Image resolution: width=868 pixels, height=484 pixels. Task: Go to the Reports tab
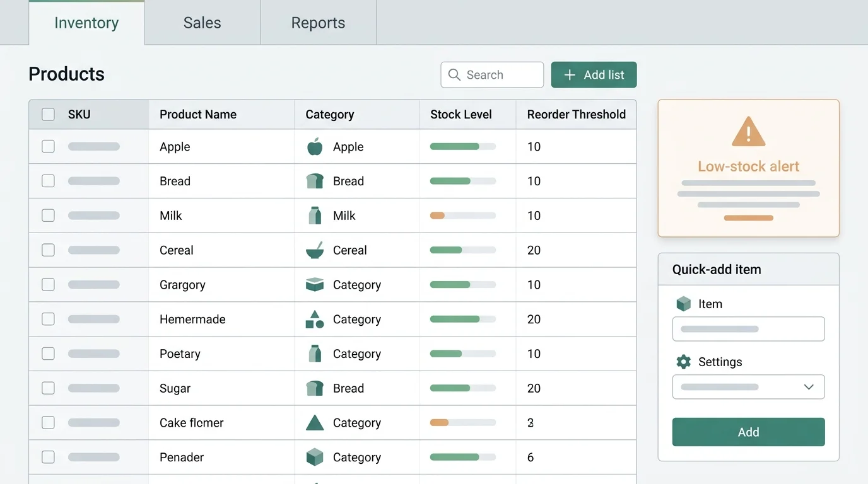coord(318,23)
